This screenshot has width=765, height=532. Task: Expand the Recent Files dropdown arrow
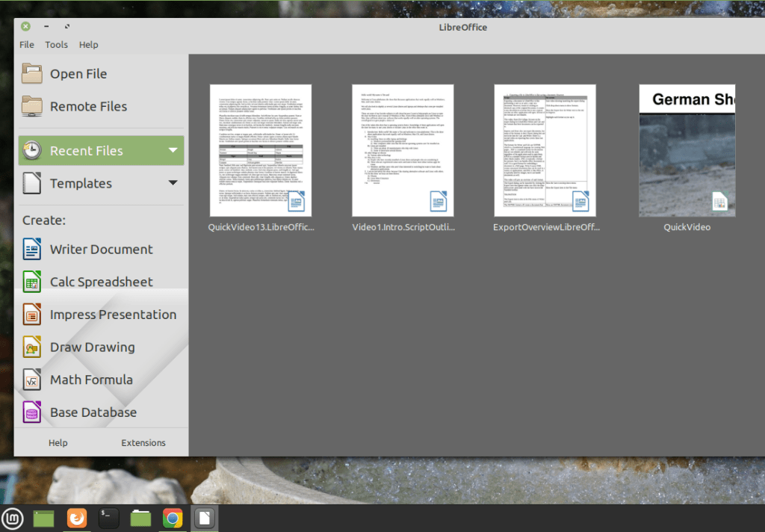pyautogui.click(x=173, y=151)
